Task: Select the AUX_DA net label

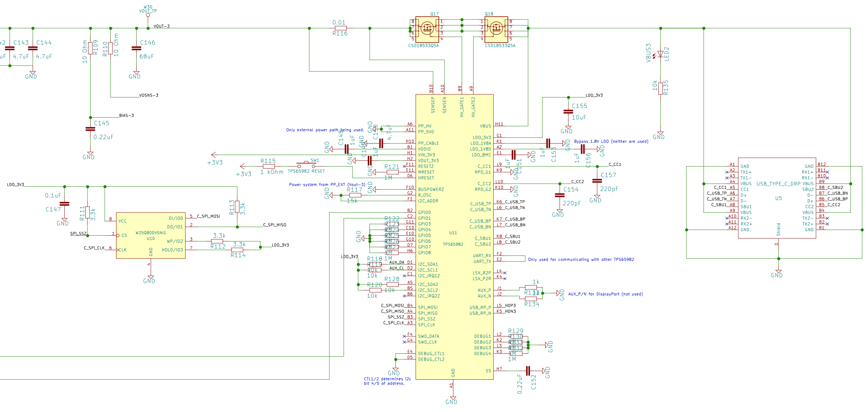Action: (x=397, y=262)
